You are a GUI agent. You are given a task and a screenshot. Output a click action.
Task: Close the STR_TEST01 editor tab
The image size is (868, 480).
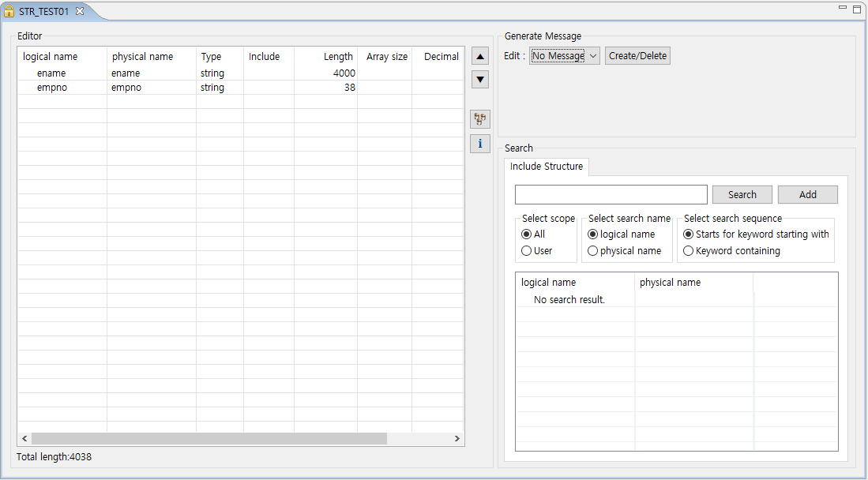click(80, 11)
